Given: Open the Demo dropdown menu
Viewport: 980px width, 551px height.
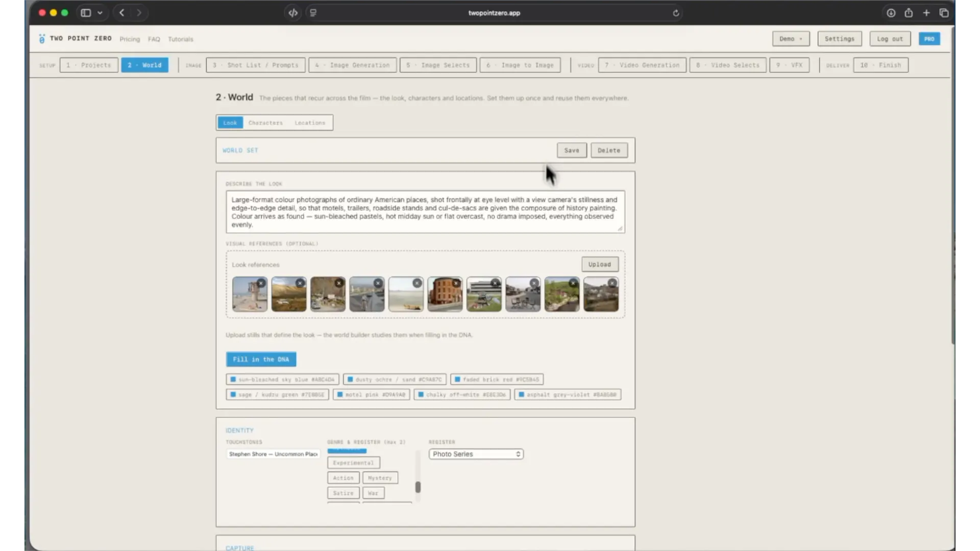Looking at the screenshot, I should [791, 39].
